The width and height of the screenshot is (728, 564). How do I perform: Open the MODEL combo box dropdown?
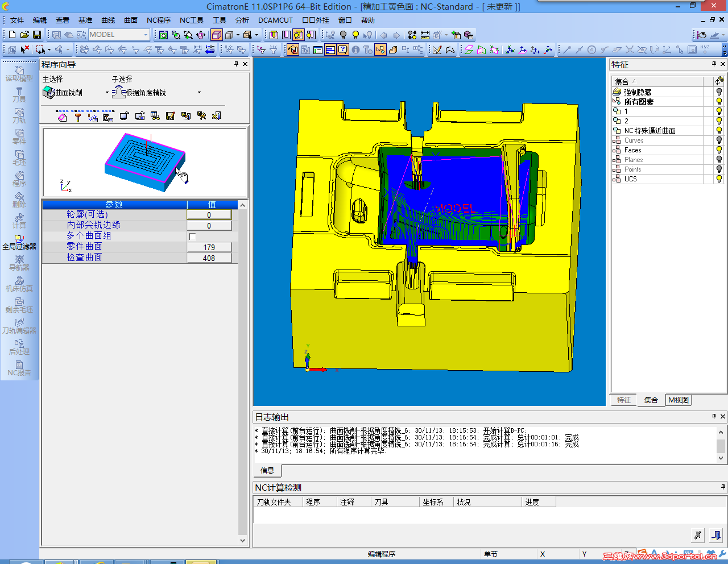point(146,35)
